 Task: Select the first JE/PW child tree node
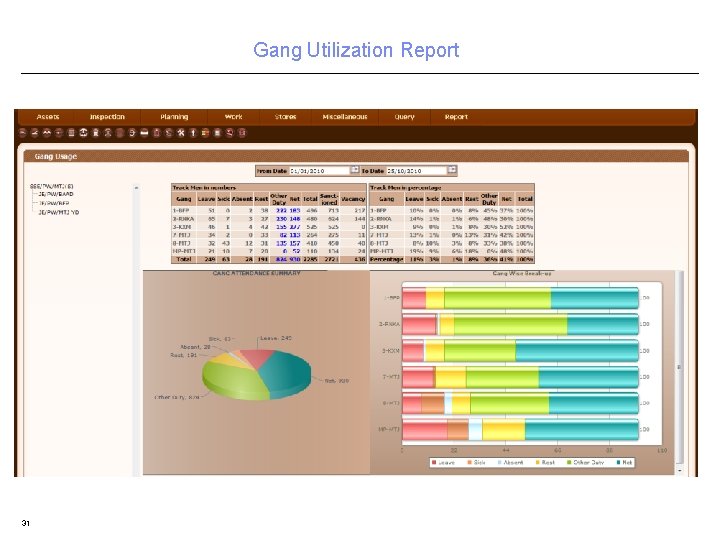point(56,194)
